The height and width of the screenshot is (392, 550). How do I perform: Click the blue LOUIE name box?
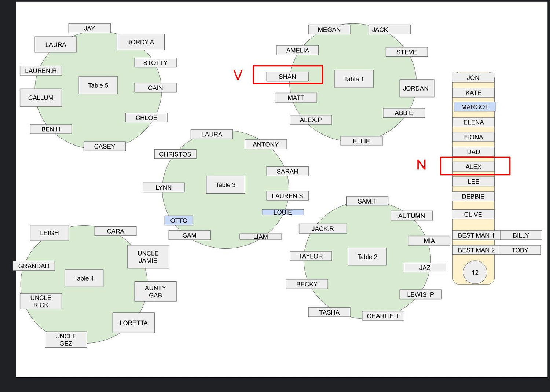283,212
